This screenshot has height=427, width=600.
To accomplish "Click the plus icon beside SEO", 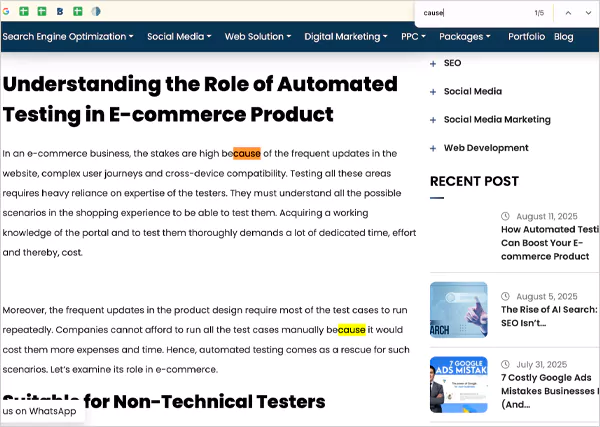I will point(432,63).
